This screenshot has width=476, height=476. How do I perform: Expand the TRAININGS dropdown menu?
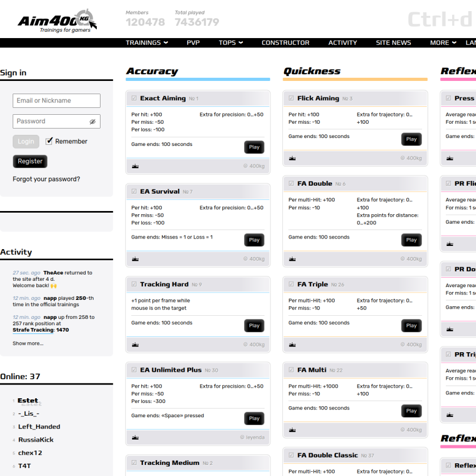pos(147,43)
